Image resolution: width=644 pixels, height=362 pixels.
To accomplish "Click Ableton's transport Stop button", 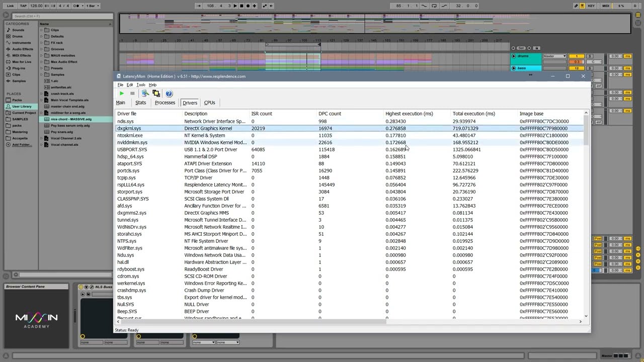I will tap(242, 6).
